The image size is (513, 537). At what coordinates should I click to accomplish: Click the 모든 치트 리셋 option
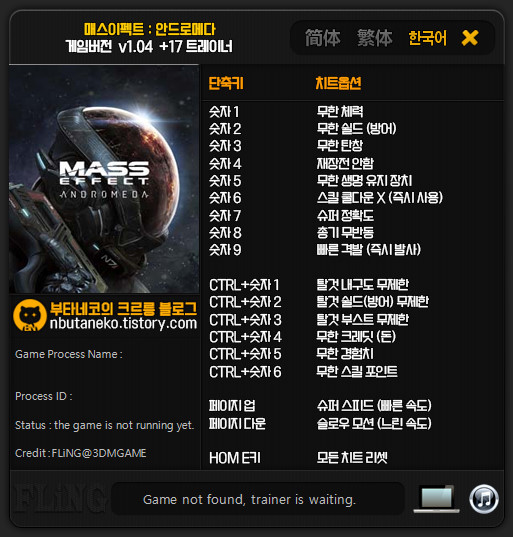click(x=352, y=458)
